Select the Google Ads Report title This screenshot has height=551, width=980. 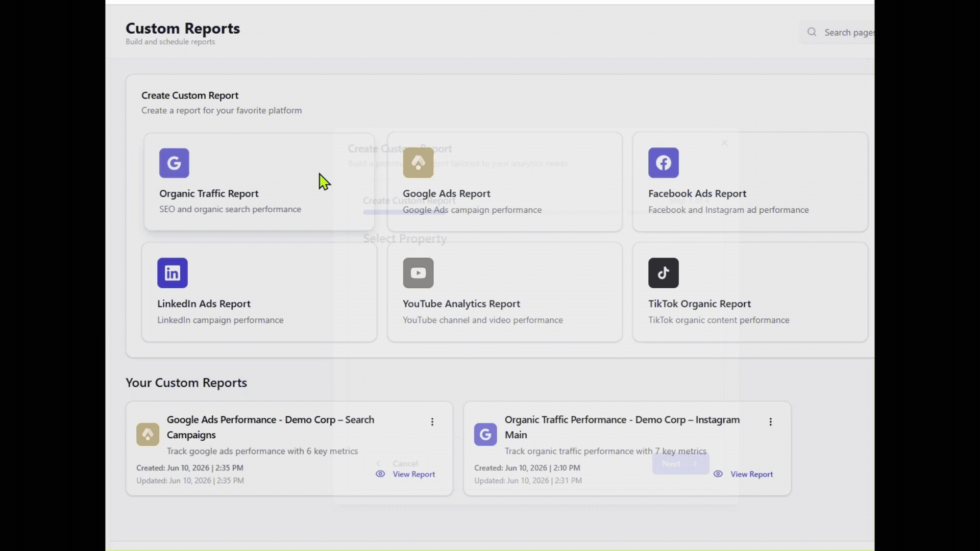(447, 193)
